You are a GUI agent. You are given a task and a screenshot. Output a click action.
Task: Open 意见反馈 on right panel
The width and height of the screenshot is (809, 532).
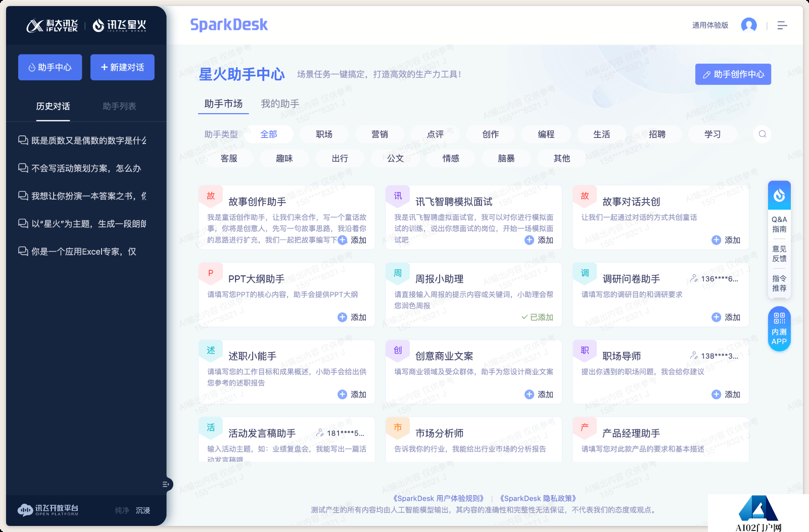779,254
